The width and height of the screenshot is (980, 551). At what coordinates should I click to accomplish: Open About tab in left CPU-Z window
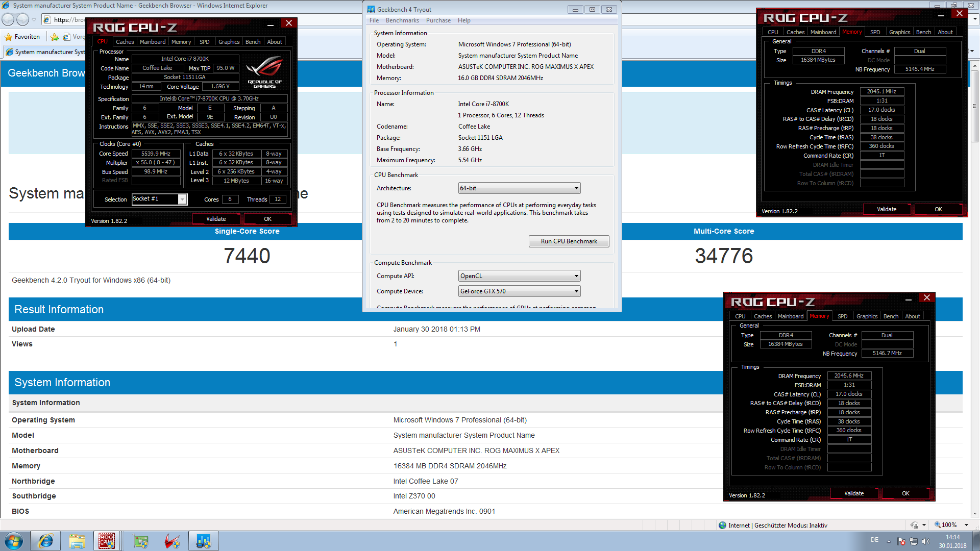pos(275,42)
